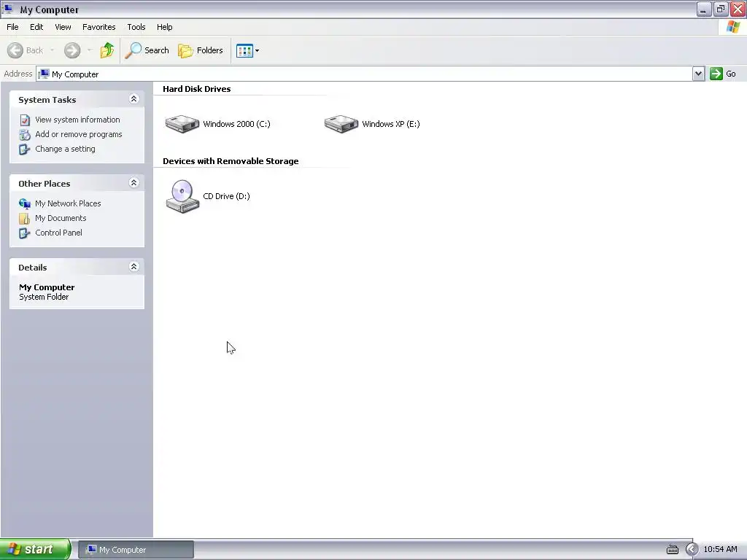This screenshot has height=560, width=747.
Task: Close the My Computer window
Action: pos(738,9)
